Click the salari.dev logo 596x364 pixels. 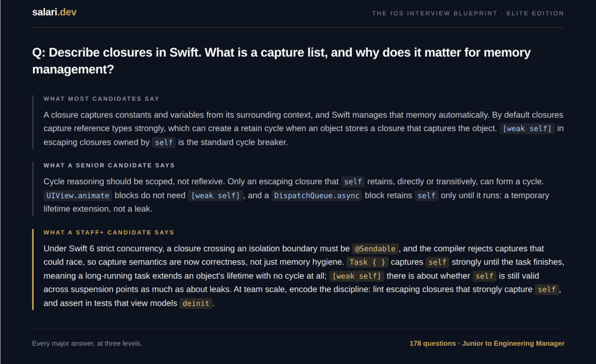pos(55,12)
